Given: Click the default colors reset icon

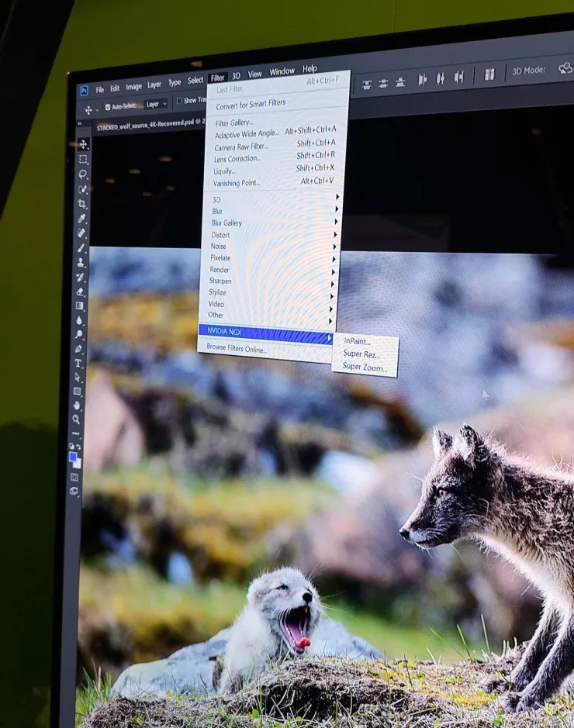Looking at the screenshot, I should [x=71, y=446].
